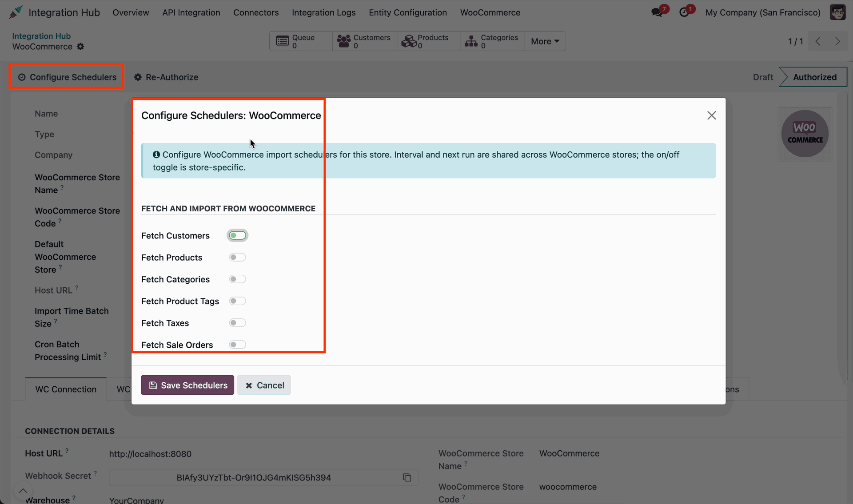This screenshot has width=853, height=504.
Task: Go to previous record arrow
Action: coord(818,41)
